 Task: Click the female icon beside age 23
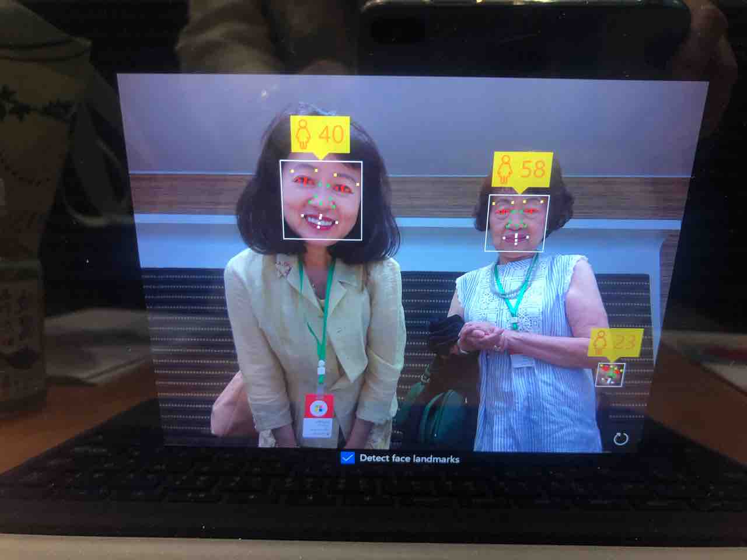click(x=599, y=342)
